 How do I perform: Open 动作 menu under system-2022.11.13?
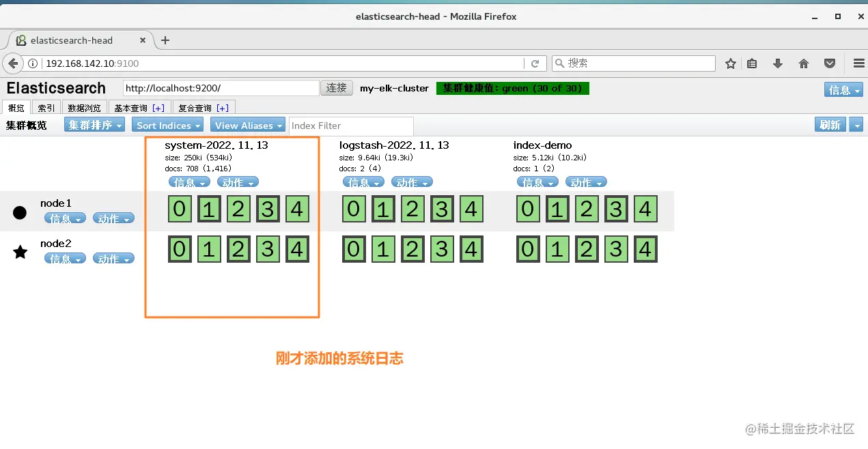[238, 182]
